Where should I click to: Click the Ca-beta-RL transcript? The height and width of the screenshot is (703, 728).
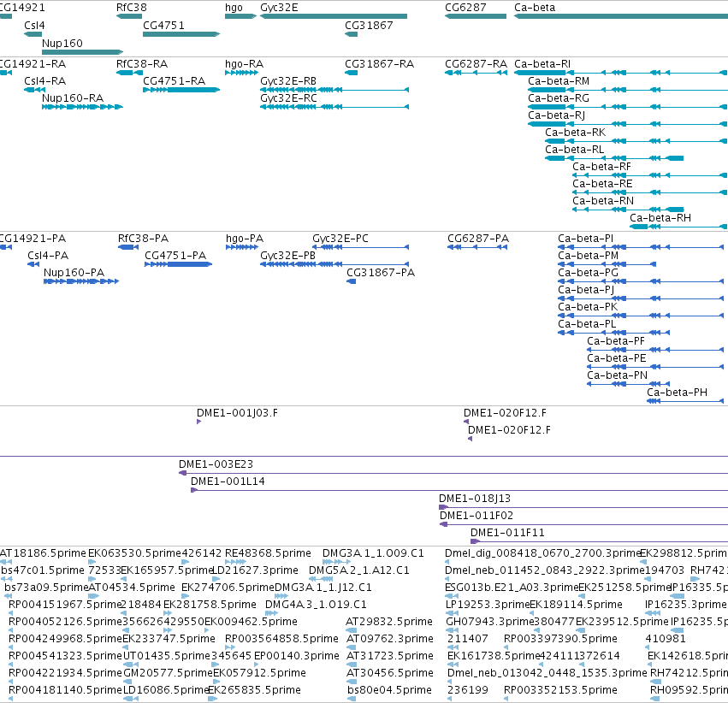pos(614,158)
